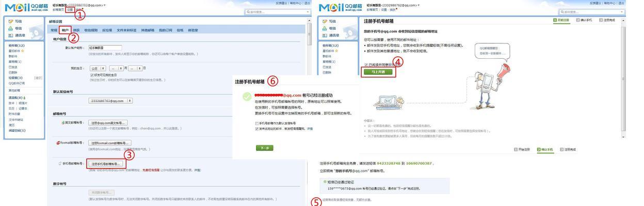Open 文件中转站 in settings window sidebar

16,119
